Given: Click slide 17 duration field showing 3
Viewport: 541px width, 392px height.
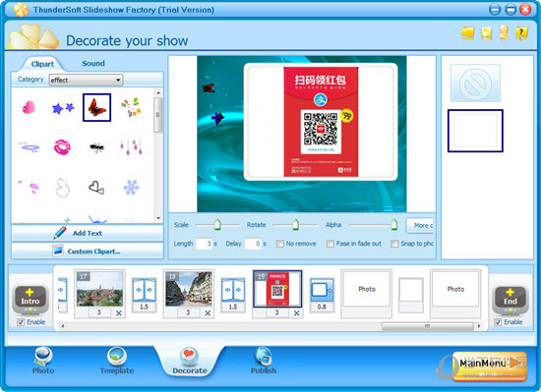Looking at the screenshot, I should tap(99, 312).
